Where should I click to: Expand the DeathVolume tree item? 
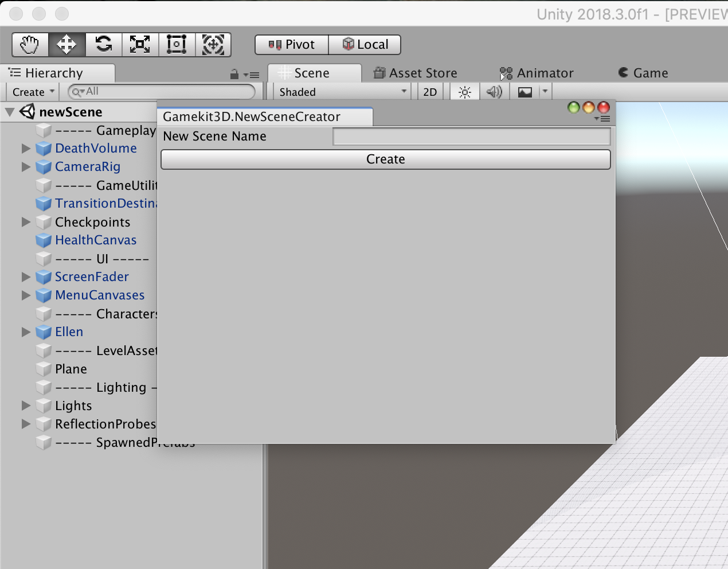(x=26, y=149)
